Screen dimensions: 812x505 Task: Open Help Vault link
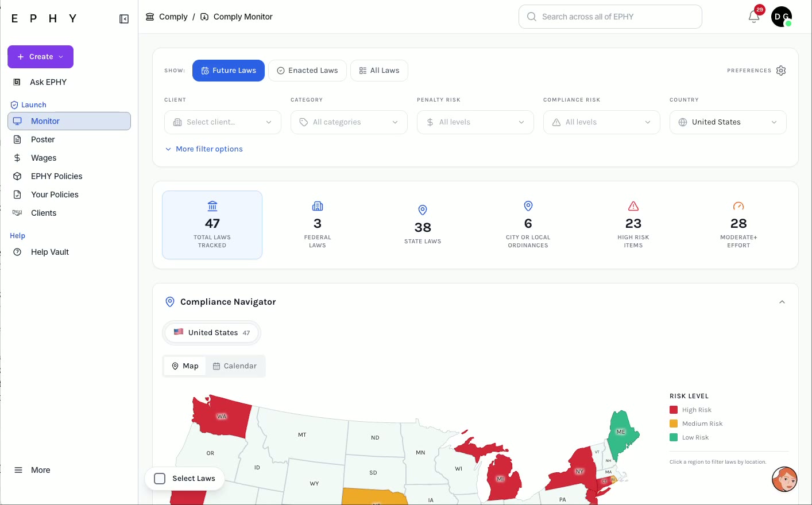coord(50,252)
